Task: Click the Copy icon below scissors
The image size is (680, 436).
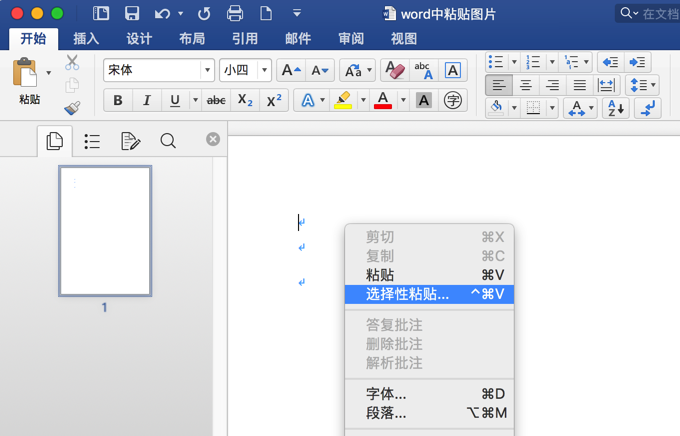Action: click(72, 85)
